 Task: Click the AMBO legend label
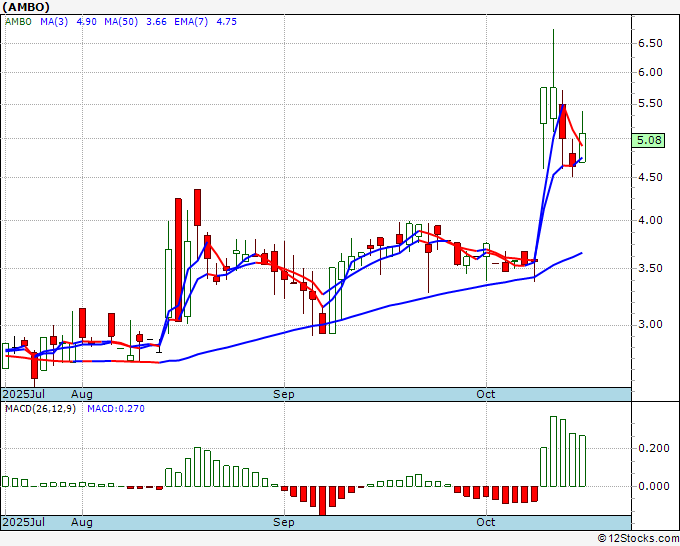18,22
